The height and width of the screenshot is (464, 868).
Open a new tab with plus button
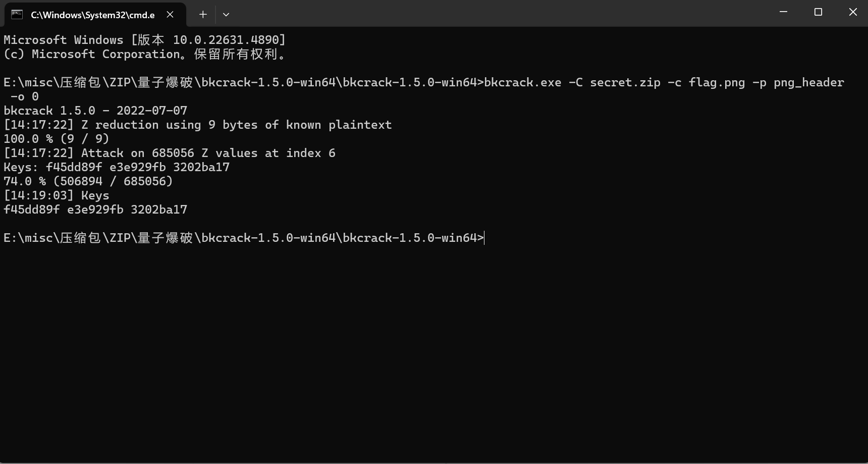click(x=203, y=15)
